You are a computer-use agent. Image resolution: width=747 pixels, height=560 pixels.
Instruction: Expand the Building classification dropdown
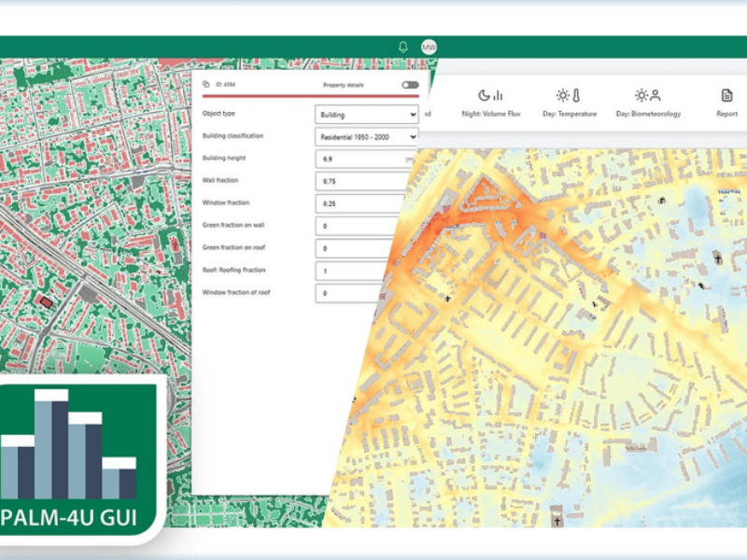(x=367, y=136)
